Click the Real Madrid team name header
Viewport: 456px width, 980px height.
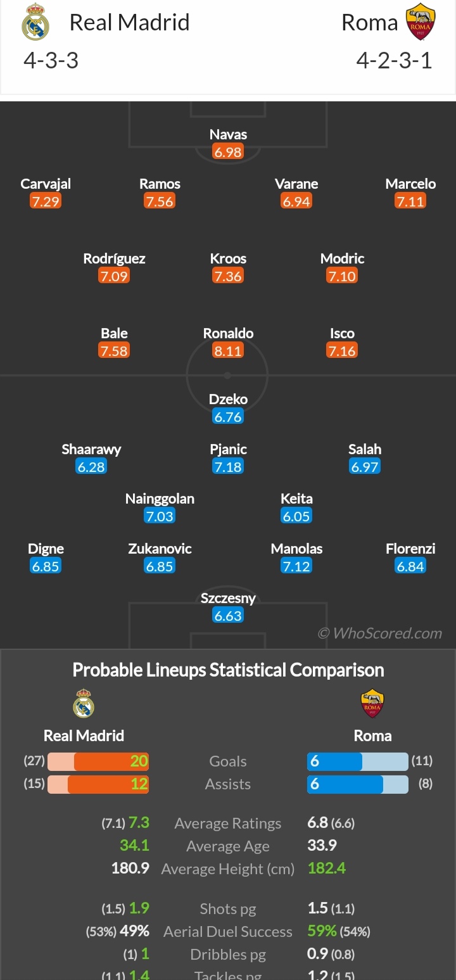pos(129,22)
